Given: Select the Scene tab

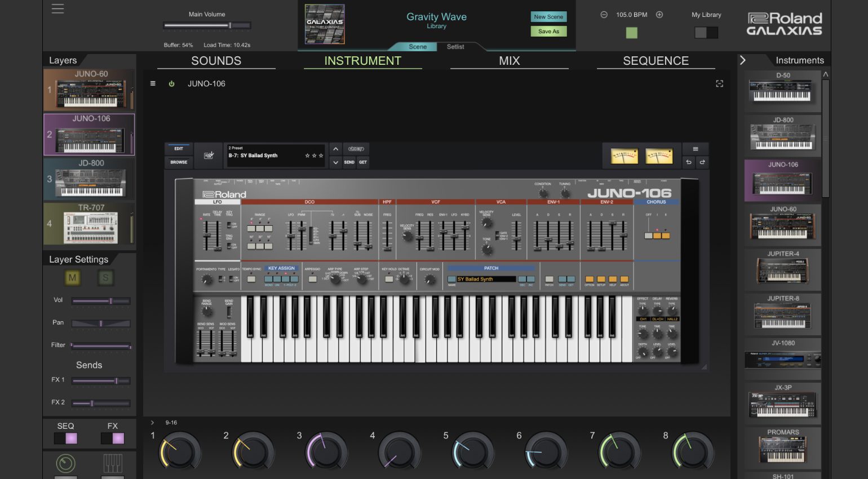Looking at the screenshot, I should [x=418, y=47].
